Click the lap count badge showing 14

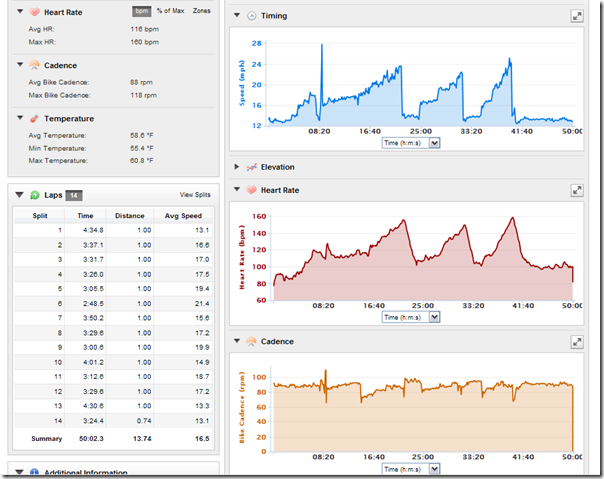click(74, 195)
